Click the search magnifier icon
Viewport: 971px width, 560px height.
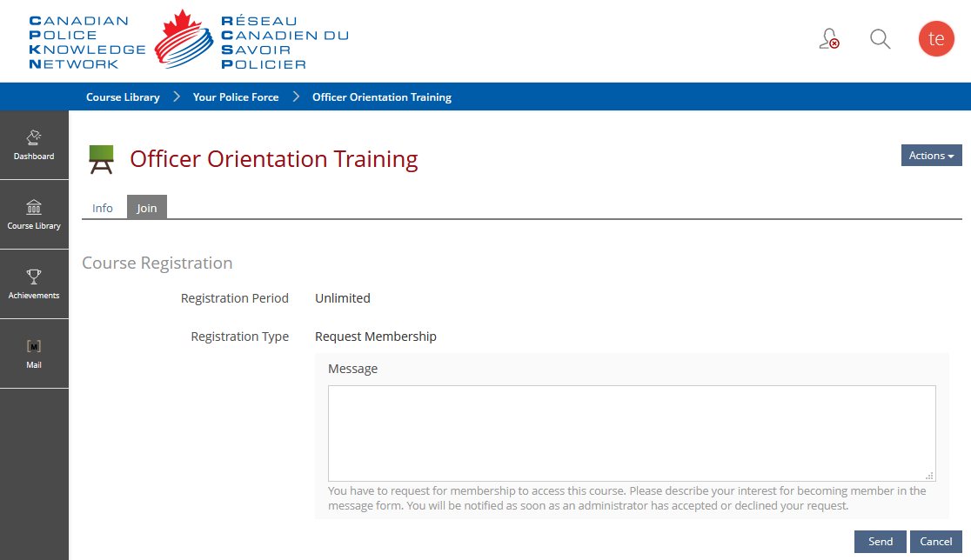(x=880, y=39)
